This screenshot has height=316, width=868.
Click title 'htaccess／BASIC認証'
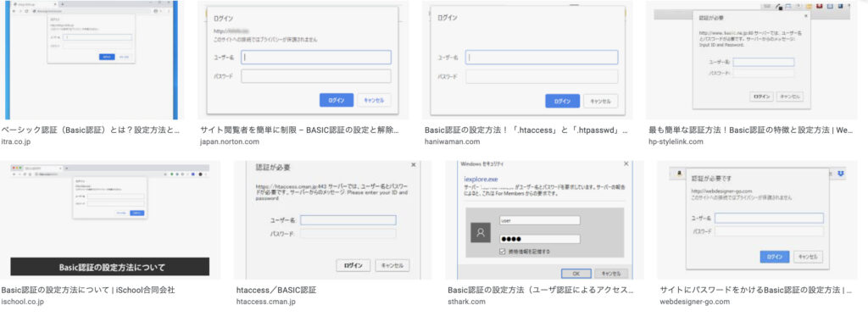pyautogui.click(x=276, y=290)
